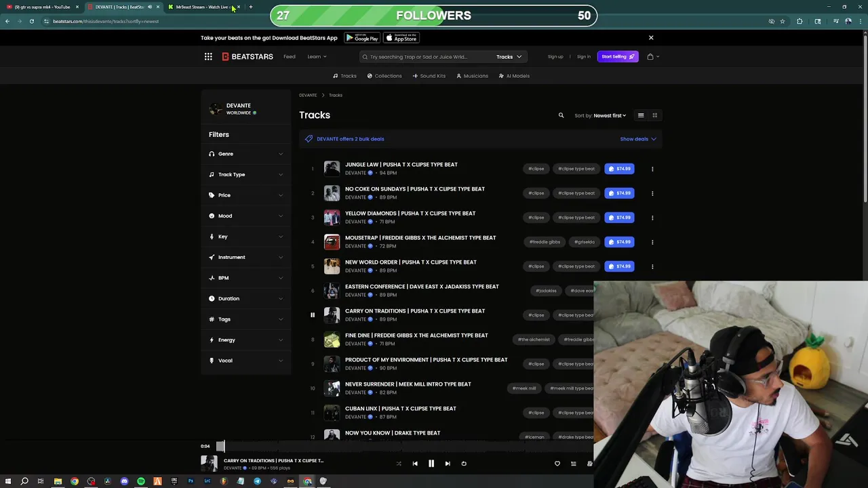This screenshot has width=868, height=488.
Task: Open the AI Models navigation tab
Action: (514, 76)
